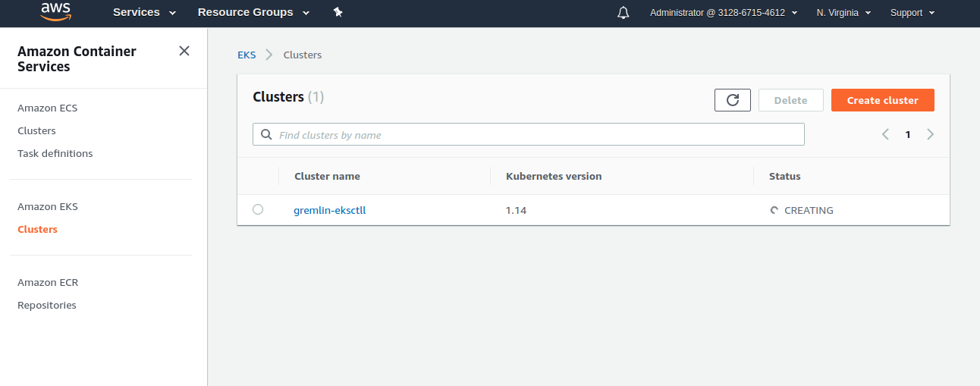
Task: Click the Status column header
Action: pos(785,176)
